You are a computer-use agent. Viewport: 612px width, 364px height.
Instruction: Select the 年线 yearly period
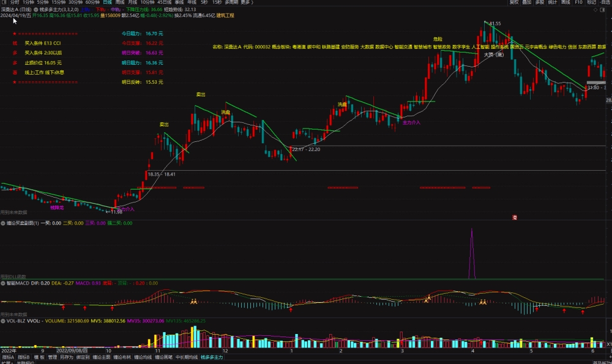tap(192, 2)
